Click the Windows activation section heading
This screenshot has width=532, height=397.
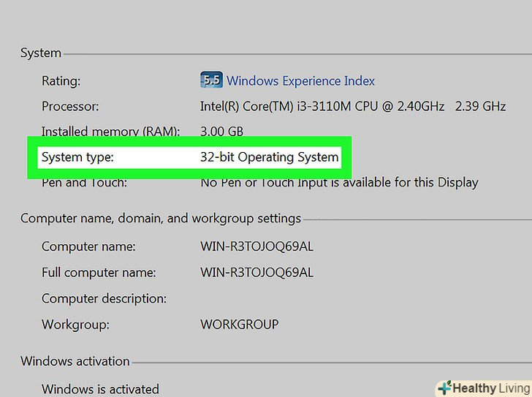click(x=75, y=360)
